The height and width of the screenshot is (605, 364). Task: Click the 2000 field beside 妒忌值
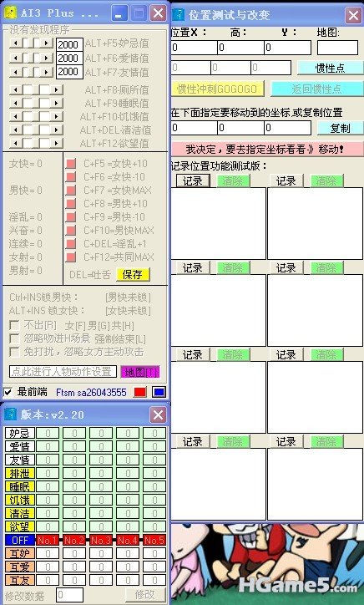point(69,45)
